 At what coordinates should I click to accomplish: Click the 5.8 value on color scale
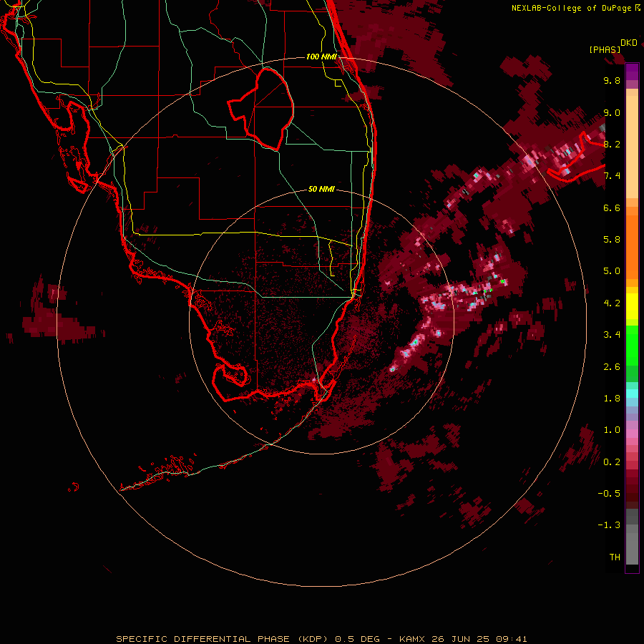click(612, 240)
